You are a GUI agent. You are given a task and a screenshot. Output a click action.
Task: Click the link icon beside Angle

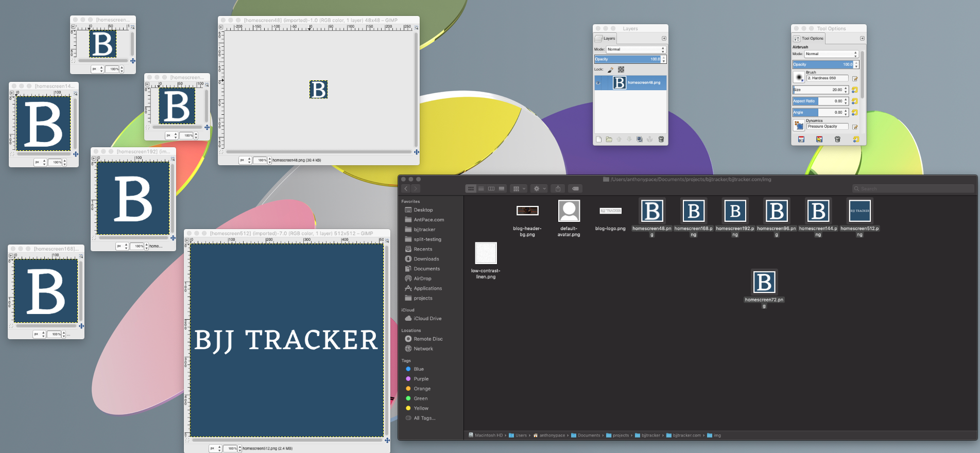[855, 113]
